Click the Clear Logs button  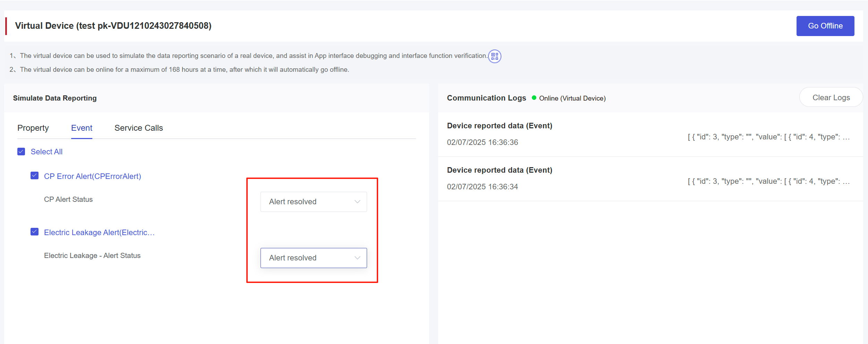(831, 98)
